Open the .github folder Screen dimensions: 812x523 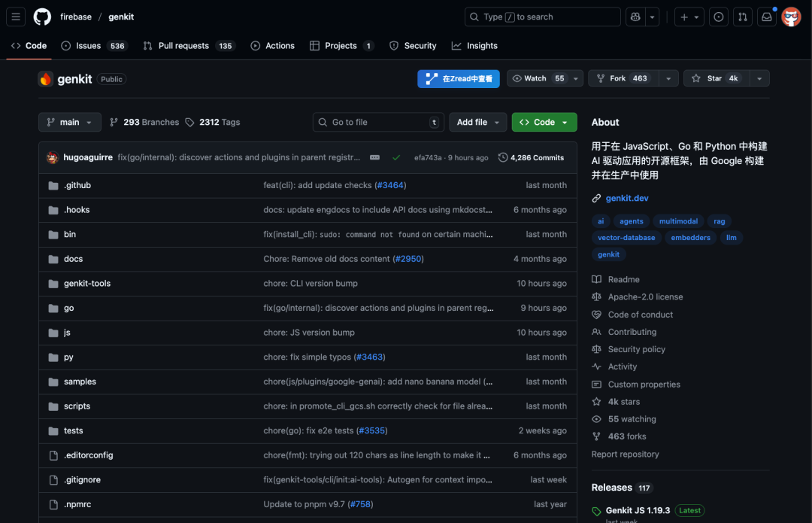click(77, 185)
